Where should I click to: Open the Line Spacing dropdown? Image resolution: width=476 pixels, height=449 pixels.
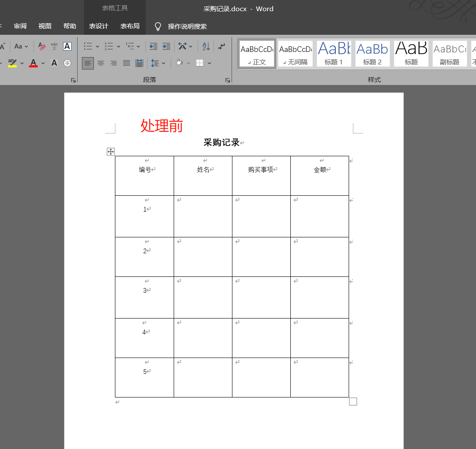(x=158, y=63)
